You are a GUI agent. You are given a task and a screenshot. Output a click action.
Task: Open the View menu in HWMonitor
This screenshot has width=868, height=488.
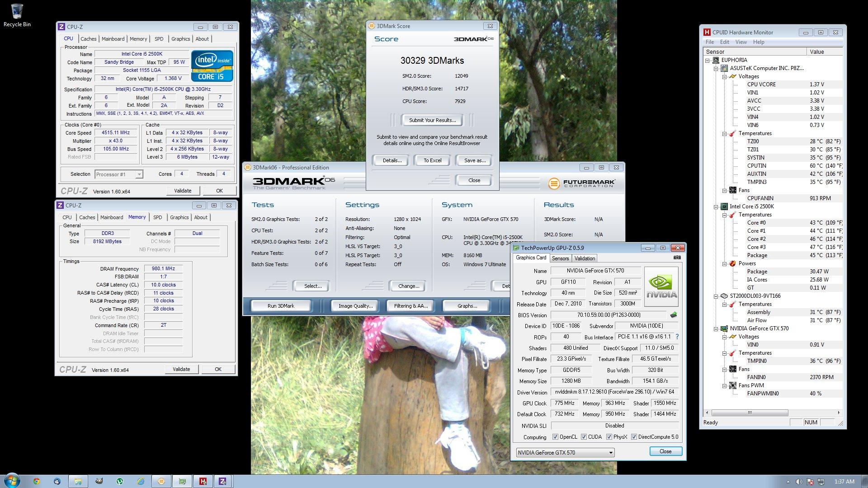741,42
